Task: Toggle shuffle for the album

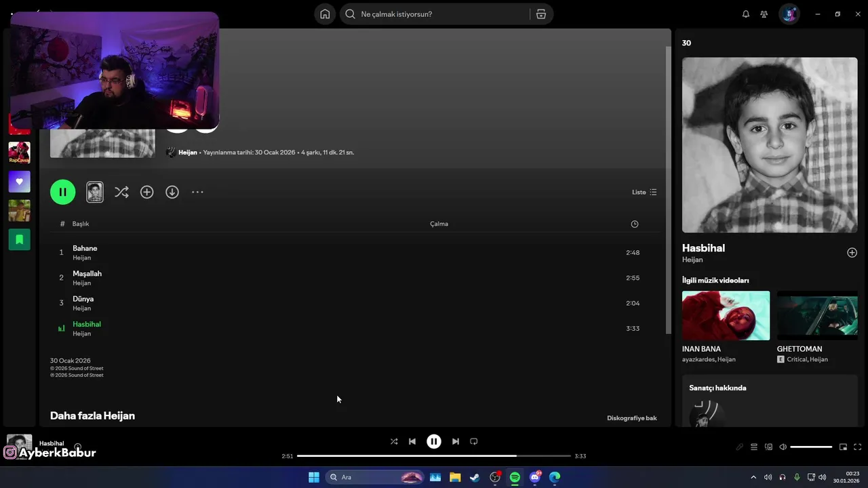Action: 121,192
